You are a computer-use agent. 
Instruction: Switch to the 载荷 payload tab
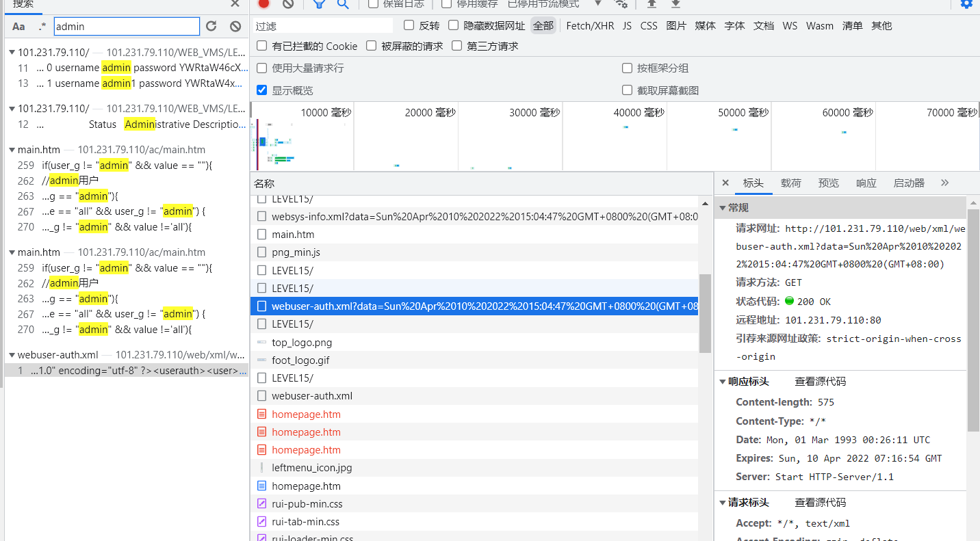point(790,183)
